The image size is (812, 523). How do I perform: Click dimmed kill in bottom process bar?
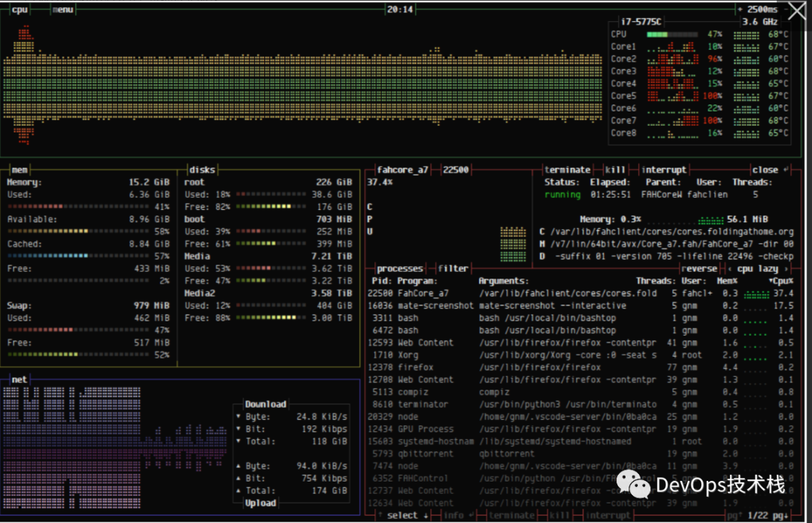point(559,515)
